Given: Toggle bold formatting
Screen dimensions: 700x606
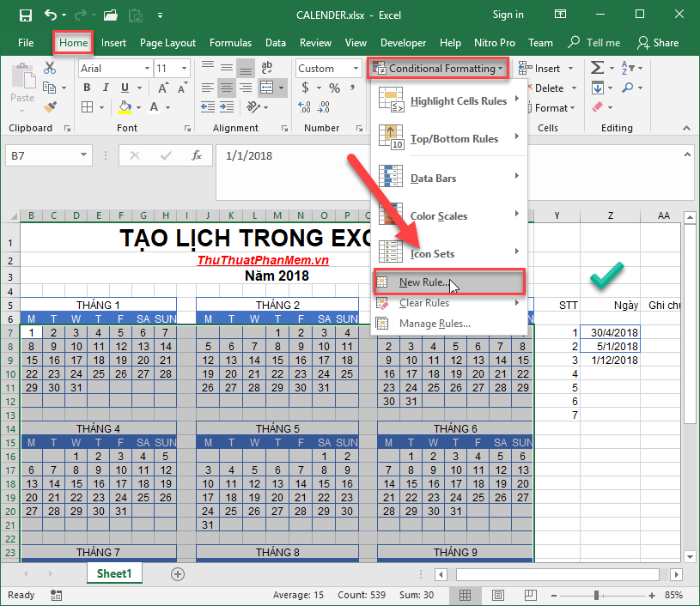Looking at the screenshot, I should click(x=86, y=88).
